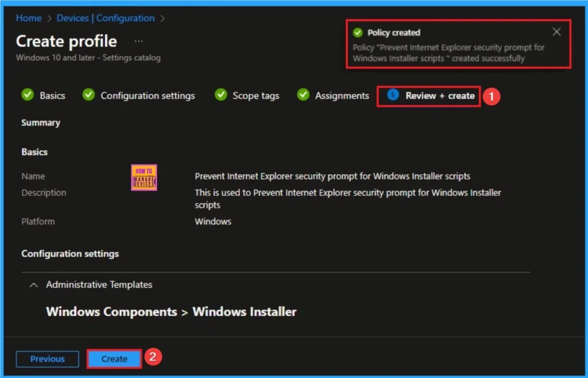Viewport: 588px width, 378px height.
Task: Open Devices | Configuration from breadcrumb
Action: (x=106, y=18)
